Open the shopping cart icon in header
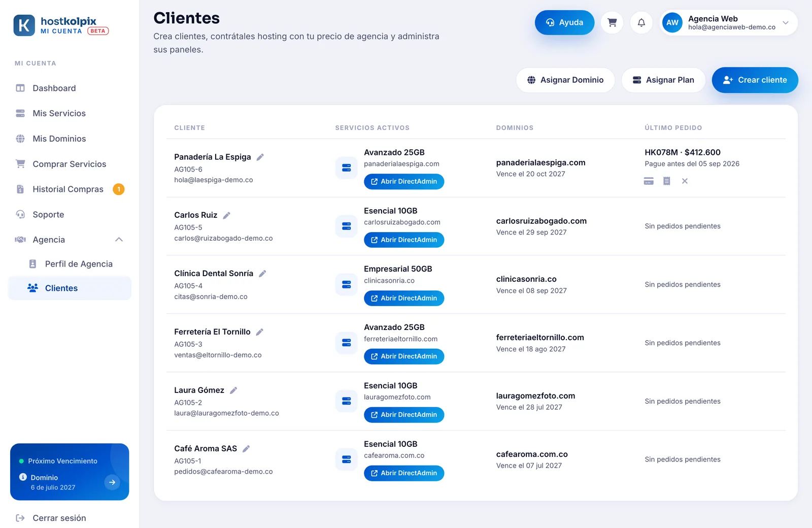Viewport: 812px width, 528px height. (612, 22)
